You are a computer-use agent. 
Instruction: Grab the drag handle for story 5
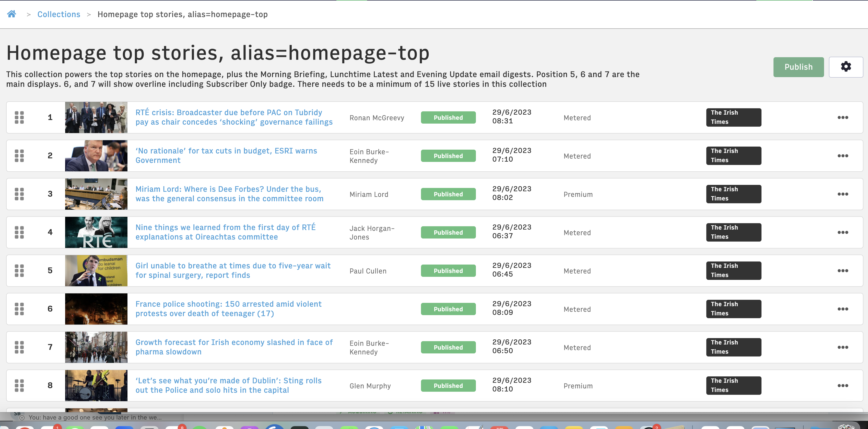19,271
